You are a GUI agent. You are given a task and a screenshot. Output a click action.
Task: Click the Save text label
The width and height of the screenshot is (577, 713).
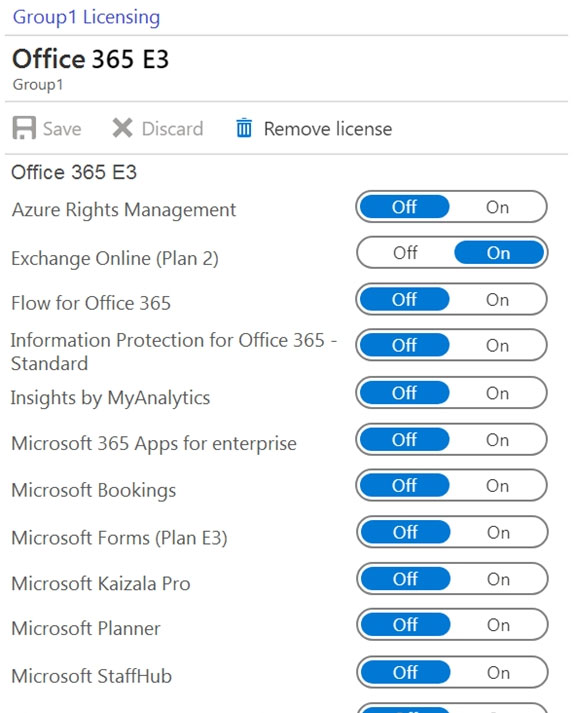[x=62, y=129]
